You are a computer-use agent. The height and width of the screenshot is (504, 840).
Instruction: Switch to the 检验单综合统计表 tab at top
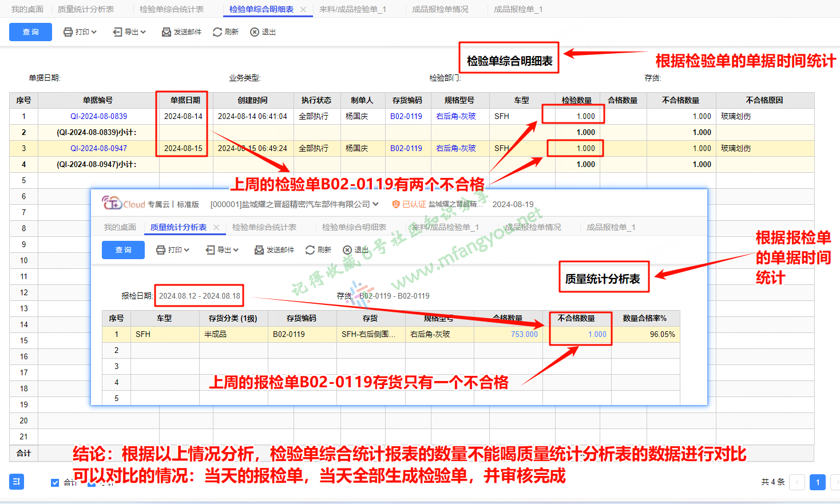[172, 9]
